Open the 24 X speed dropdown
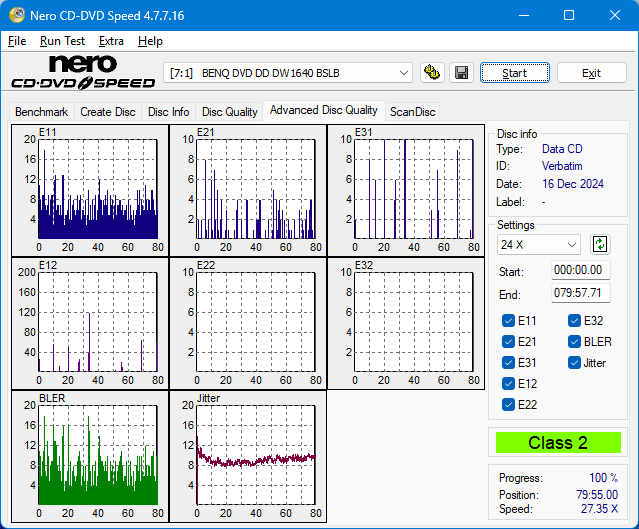The image size is (639, 529). [539, 245]
